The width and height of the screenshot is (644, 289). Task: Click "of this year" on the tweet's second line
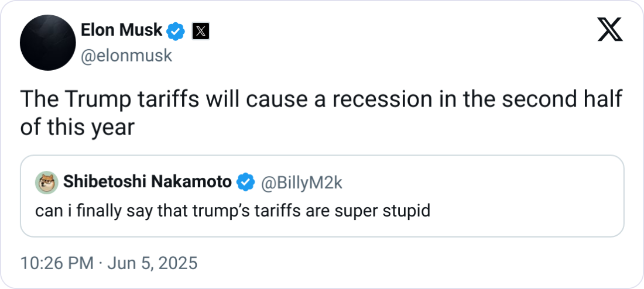77,126
